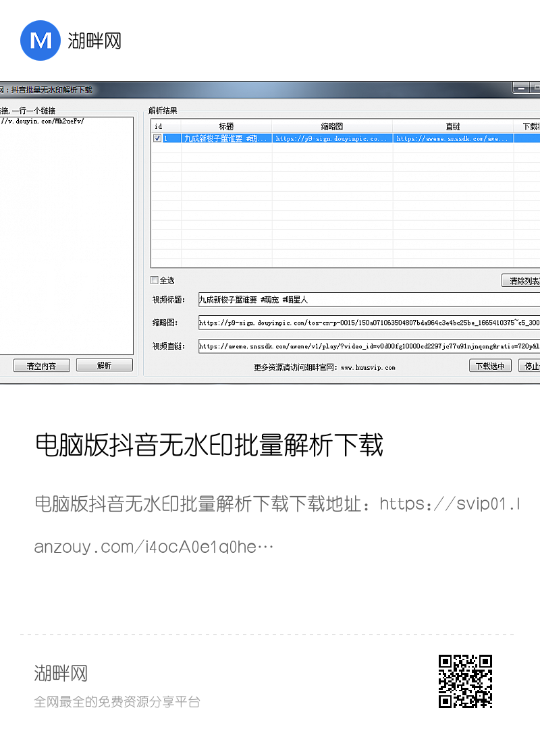Click the 视频直链 URL input field
This screenshot has width=540, height=756.
369,346
